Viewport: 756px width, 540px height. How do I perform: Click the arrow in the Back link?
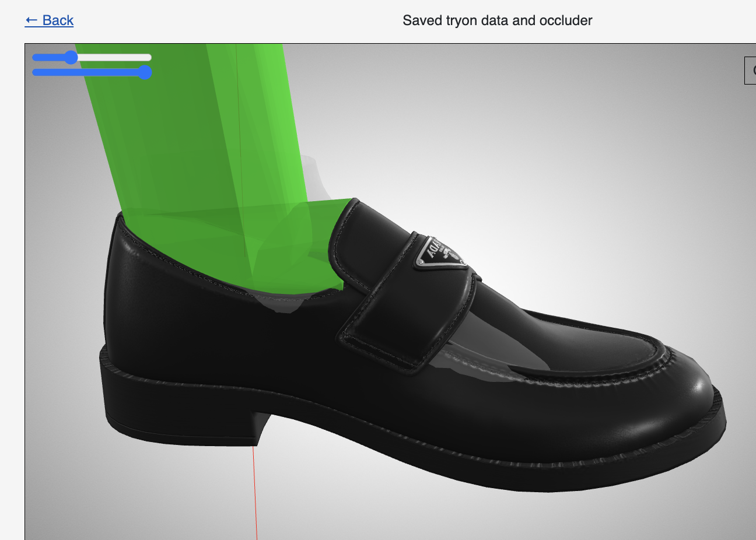pyautogui.click(x=32, y=20)
